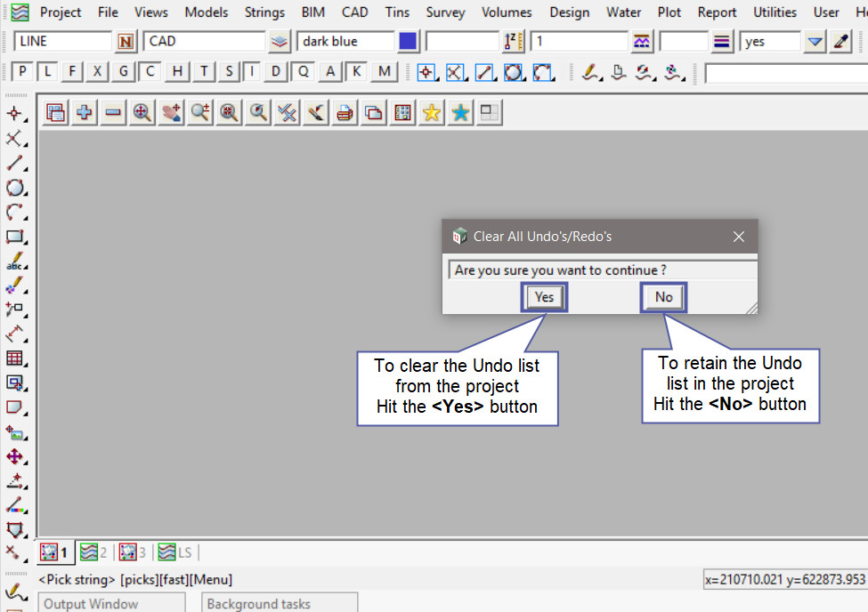Open the dropdown arrow next to yes
Viewport: 868px width, 612px height.
pyautogui.click(x=815, y=42)
